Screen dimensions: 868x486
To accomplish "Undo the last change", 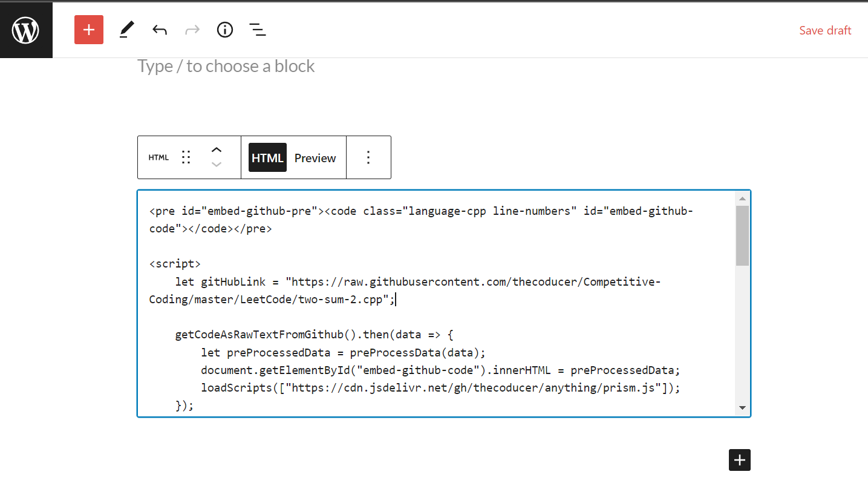I will click(x=160, y=30).
